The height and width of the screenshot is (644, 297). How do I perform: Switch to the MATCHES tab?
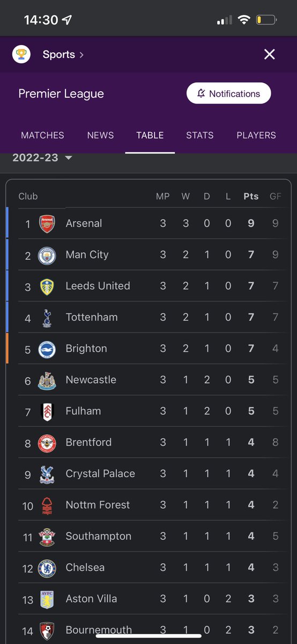tap(42, 135)
